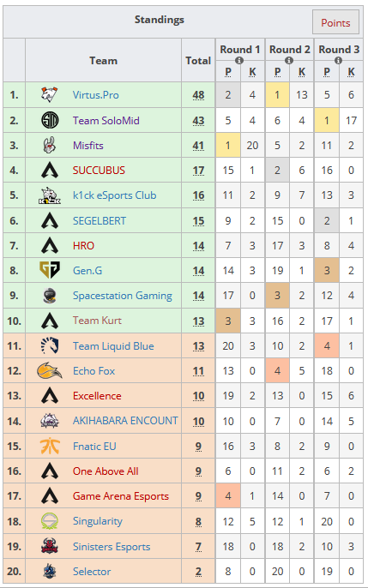Click the Points button in Standings header
The image size is (368, 588).
pos(335,22)
